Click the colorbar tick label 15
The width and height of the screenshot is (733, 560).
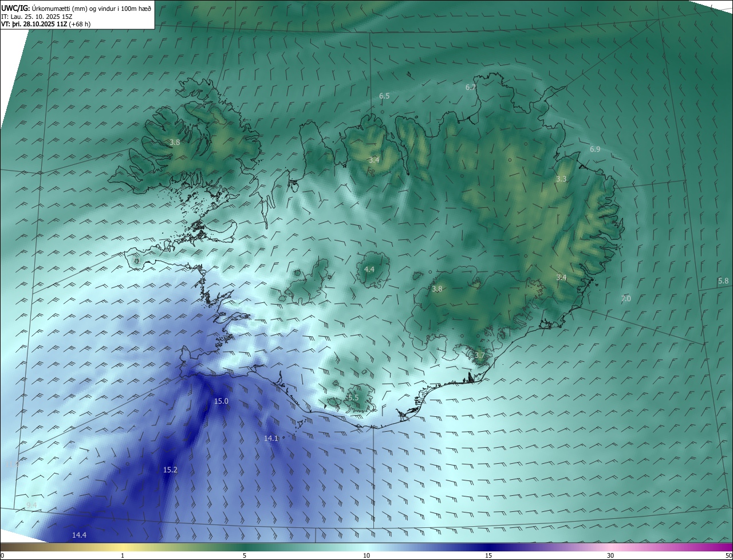pyautogui.click(x=488, y=555)
